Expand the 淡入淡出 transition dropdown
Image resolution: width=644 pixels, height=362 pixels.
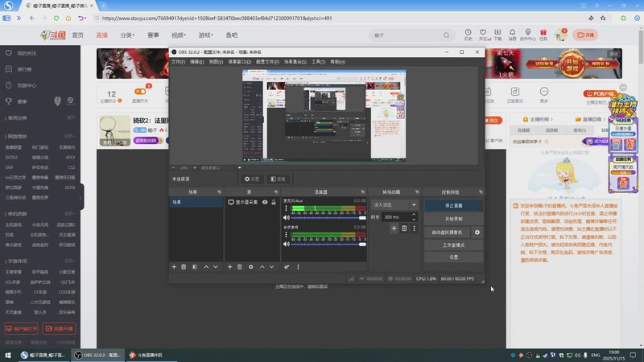(x=415, y=205)
